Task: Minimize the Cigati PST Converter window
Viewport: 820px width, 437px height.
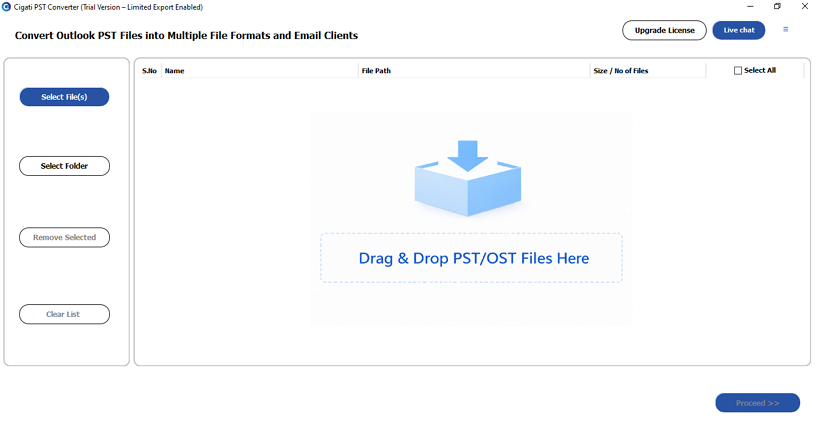Action: 750,6
